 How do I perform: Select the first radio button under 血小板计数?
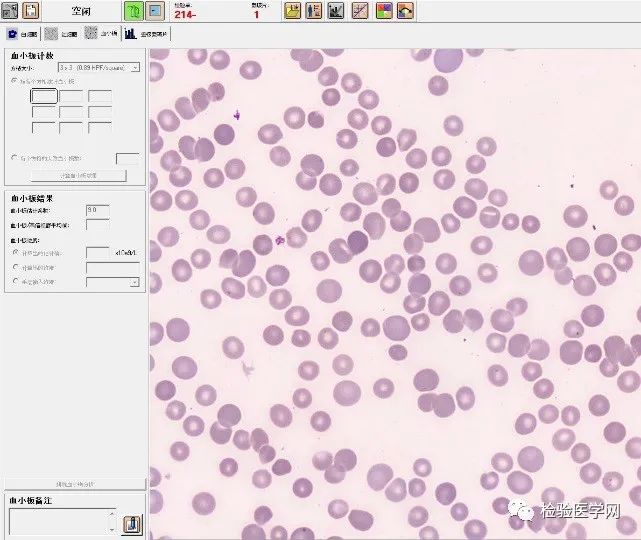tap(14, 80)
